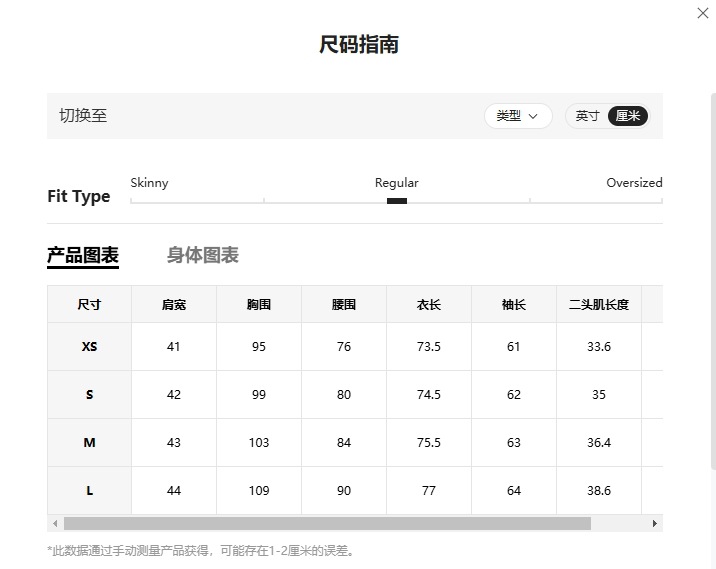
Task: Click the chevron in 类型 selector
Action: 533,116
